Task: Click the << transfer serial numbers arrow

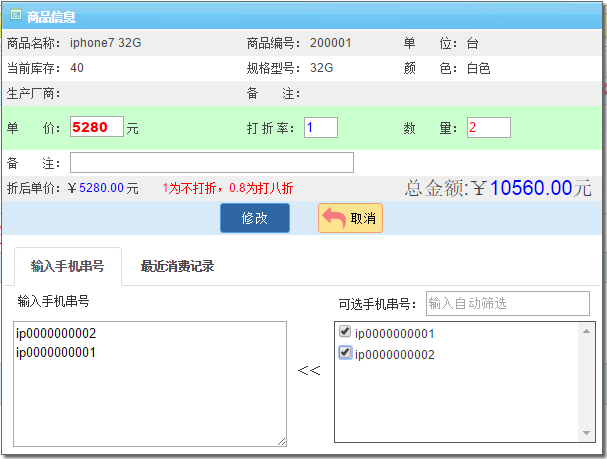Action: (x=309, y=371)
